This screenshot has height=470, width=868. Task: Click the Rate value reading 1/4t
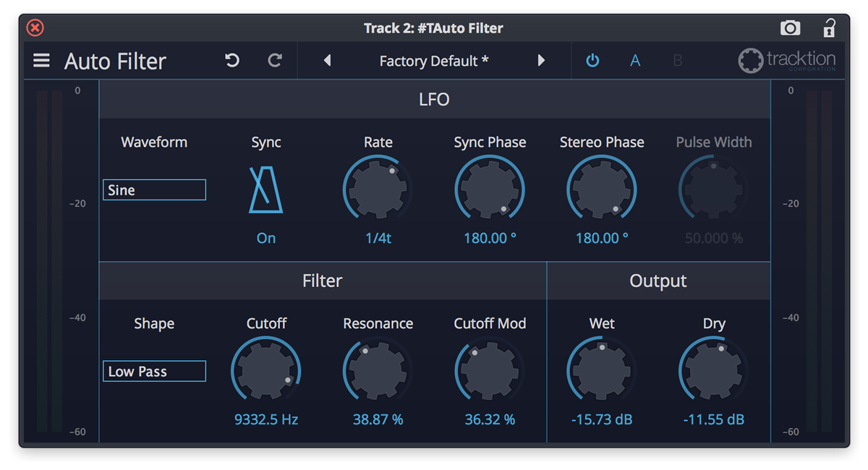coord(378,237)
